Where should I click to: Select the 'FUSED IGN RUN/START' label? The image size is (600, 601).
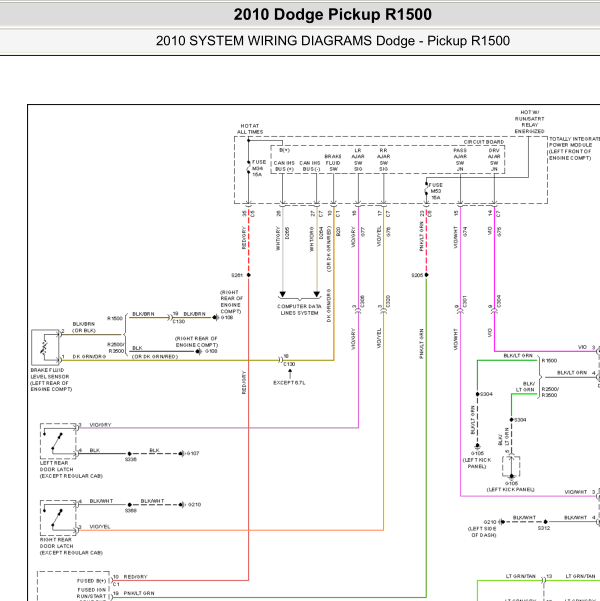click(x=91, y=593)
